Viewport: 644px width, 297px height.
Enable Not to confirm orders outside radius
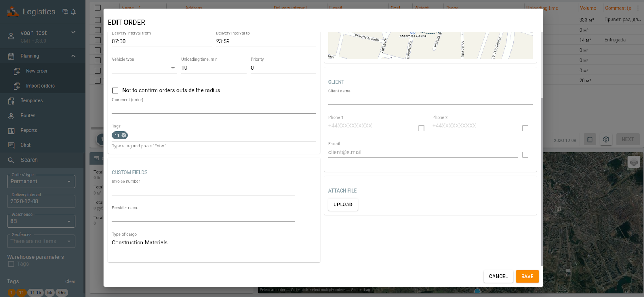[116, 90]
